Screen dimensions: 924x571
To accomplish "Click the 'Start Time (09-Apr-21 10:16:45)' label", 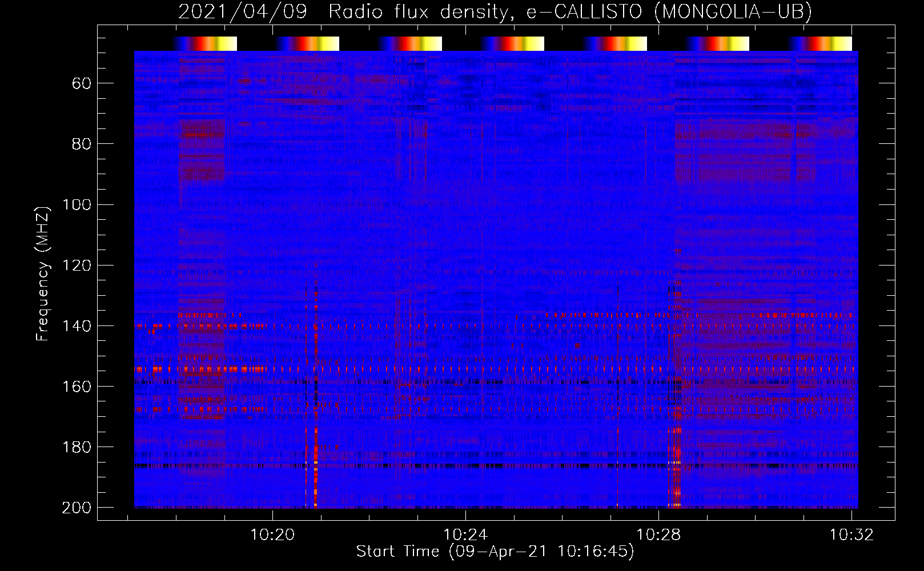I will point(495,552).
